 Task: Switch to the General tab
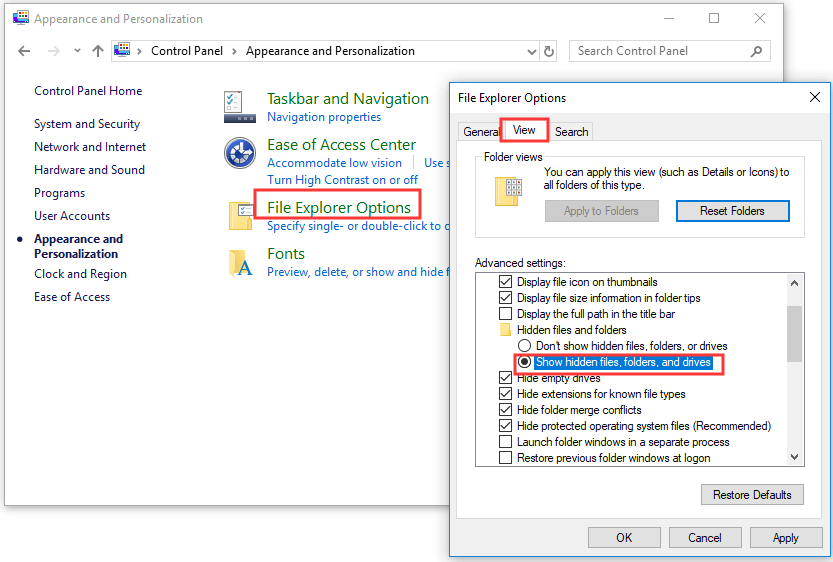(480, 132)
